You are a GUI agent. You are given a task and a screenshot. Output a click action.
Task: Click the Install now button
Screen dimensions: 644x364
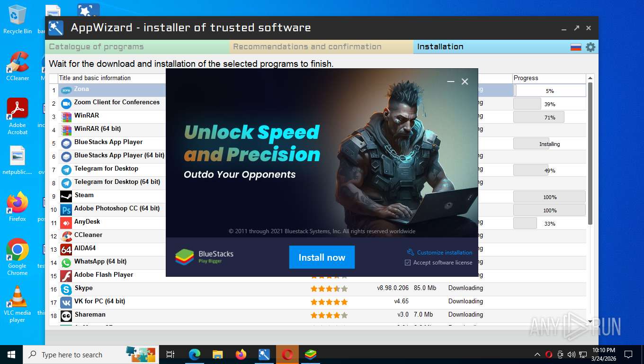tap(322, 257)
